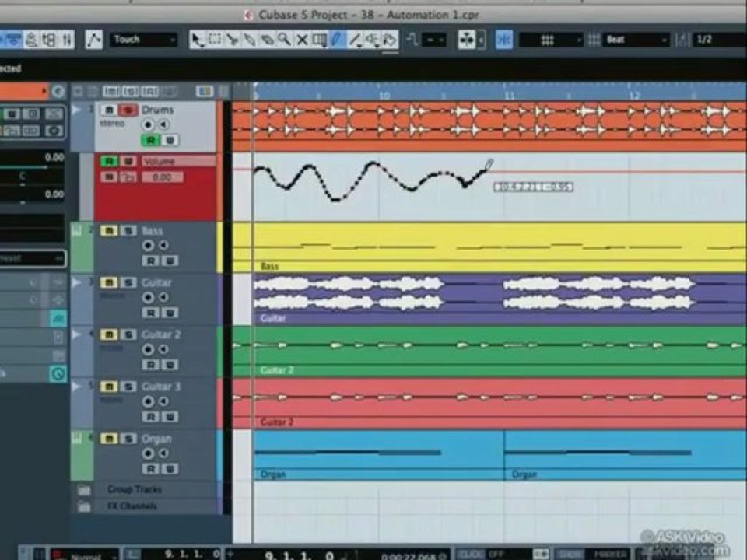Toggle monitor on the Drums track
747x560 pixels.
coord(163,124)
